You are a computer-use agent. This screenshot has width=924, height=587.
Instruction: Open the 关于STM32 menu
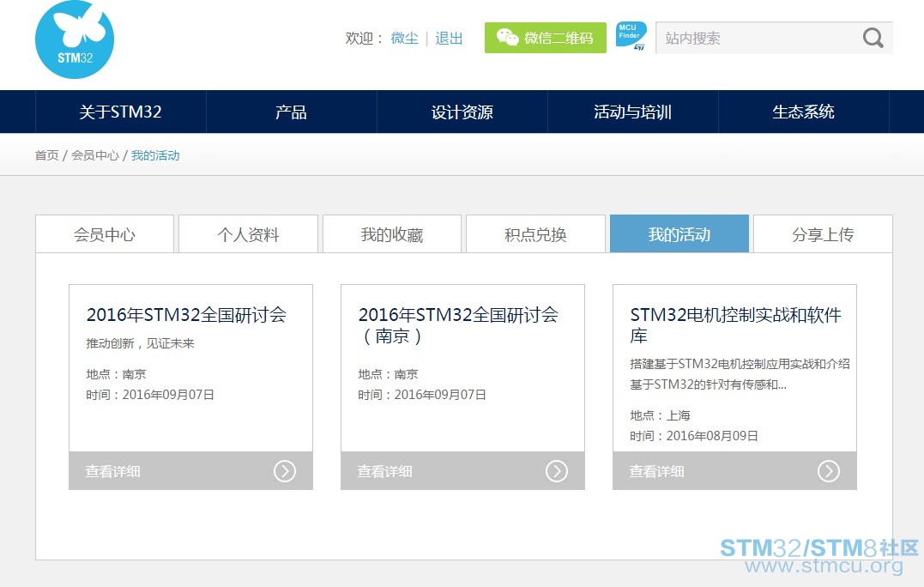click(120, 112)
